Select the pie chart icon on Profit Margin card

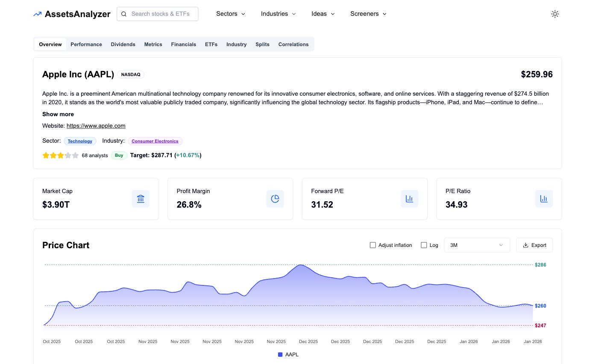(x=275, y=199)
